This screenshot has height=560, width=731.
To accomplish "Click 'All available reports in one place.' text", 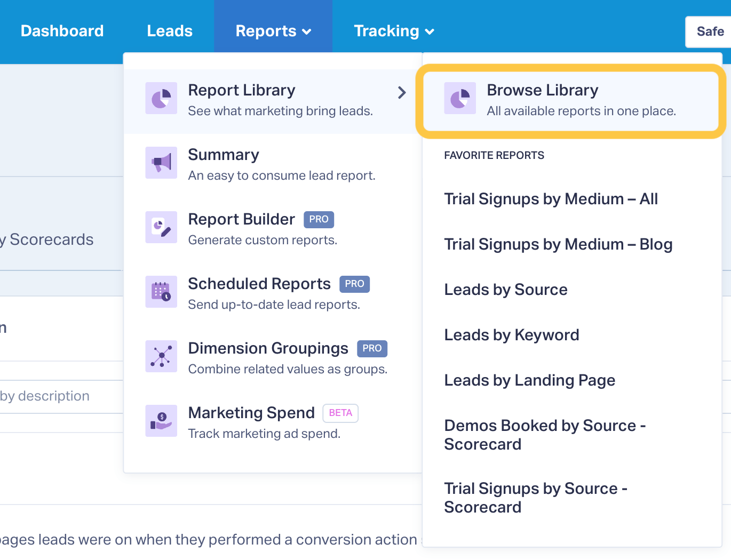I will [582, 111].
